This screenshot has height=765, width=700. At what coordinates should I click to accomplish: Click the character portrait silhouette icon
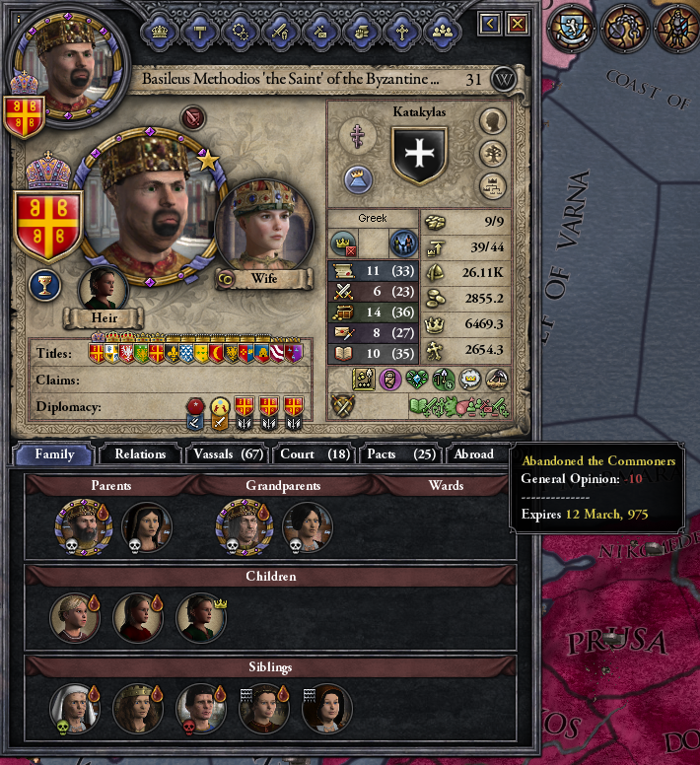click(493, 121)
